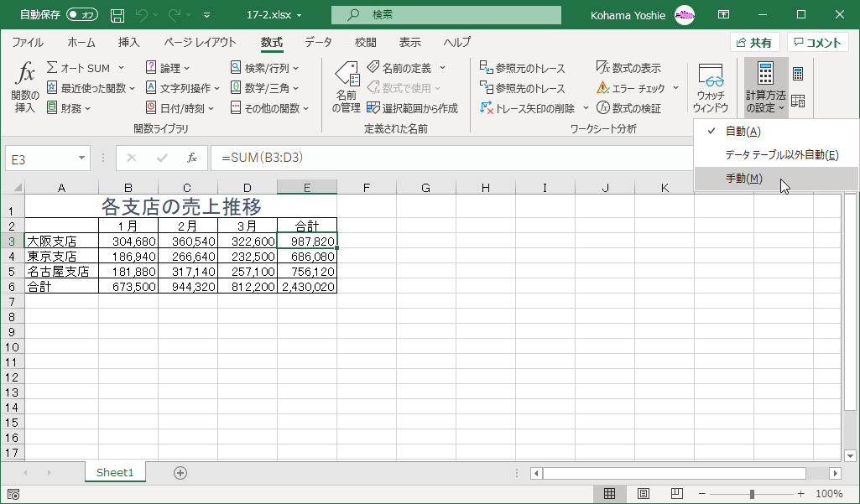
Task: Expand Calculation Options (計算方法の設定) dropdown
Action: (x=766, y=88)
